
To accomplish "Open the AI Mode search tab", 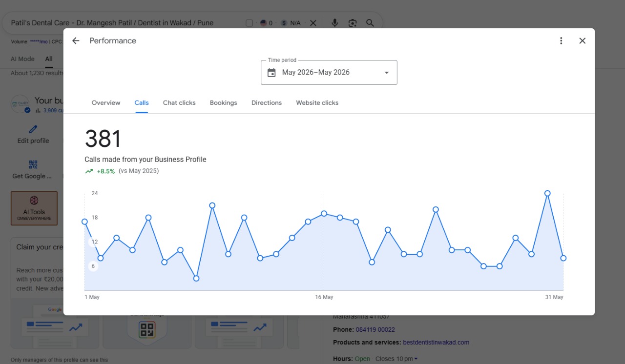I will point(22,59).
